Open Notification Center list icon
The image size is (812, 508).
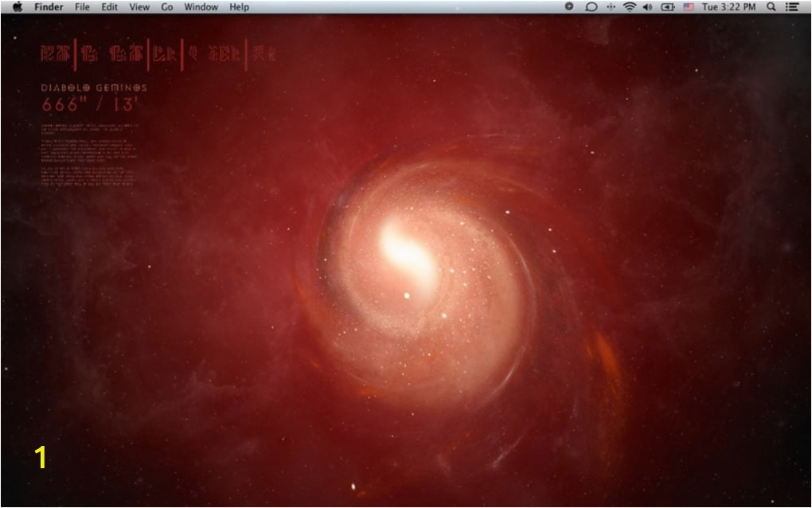point(792,6)
